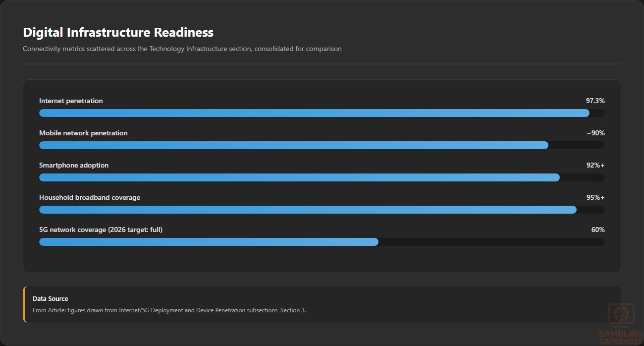Click the Gambling Database watermark logo
The width and height of the screenshot is (644, 346).
pyautogui.click(x=621, y=324)
